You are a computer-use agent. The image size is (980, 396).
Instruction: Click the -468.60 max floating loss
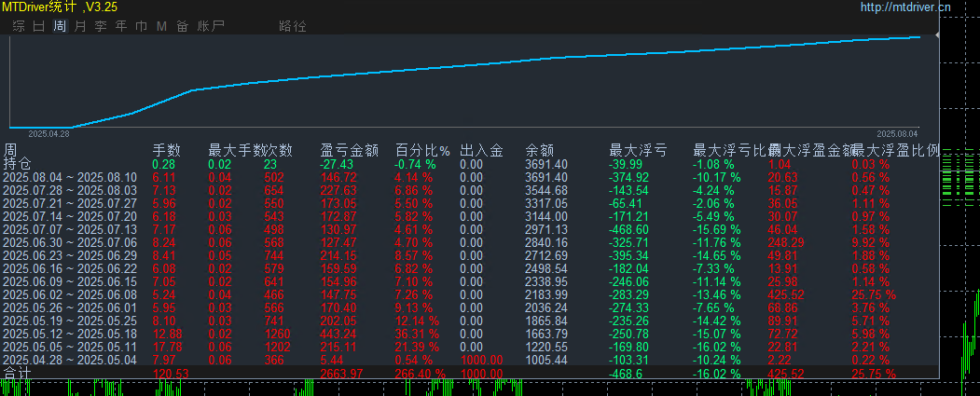629,229
